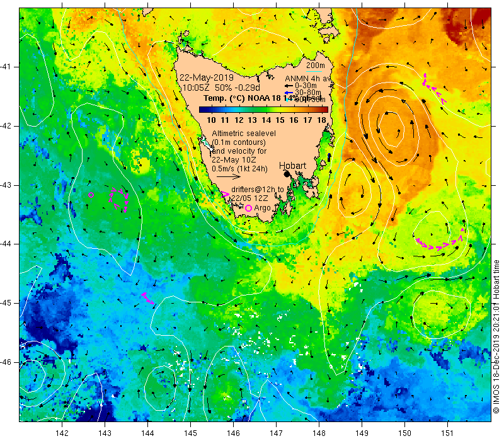Click the dark red warm patch in the northeast corner
Screen dimensions: 504x441
[467, 24]
